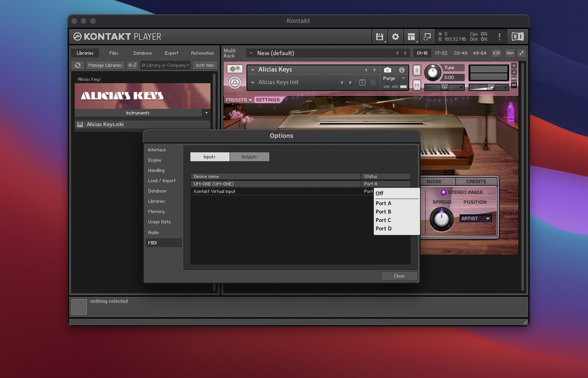The image size is (588, 378).
Task: Open the workspace layout icon
Action: click(411, 37)
